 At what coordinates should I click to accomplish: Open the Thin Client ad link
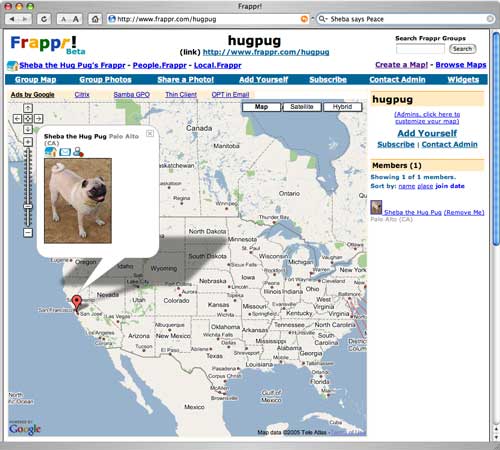[x=181, y=95]
